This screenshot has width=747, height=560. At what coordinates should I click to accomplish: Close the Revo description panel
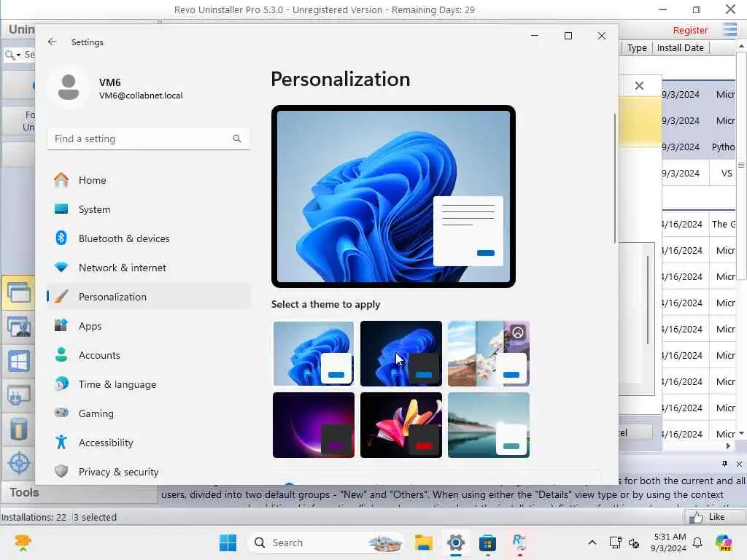(x=739, y=464)
